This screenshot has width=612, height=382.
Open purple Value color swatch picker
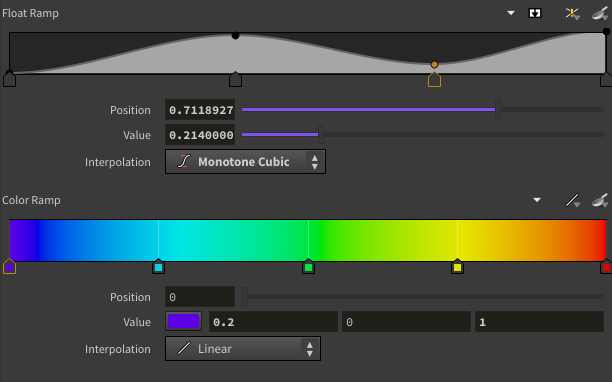pyautogui.click(x=183, y=322)
